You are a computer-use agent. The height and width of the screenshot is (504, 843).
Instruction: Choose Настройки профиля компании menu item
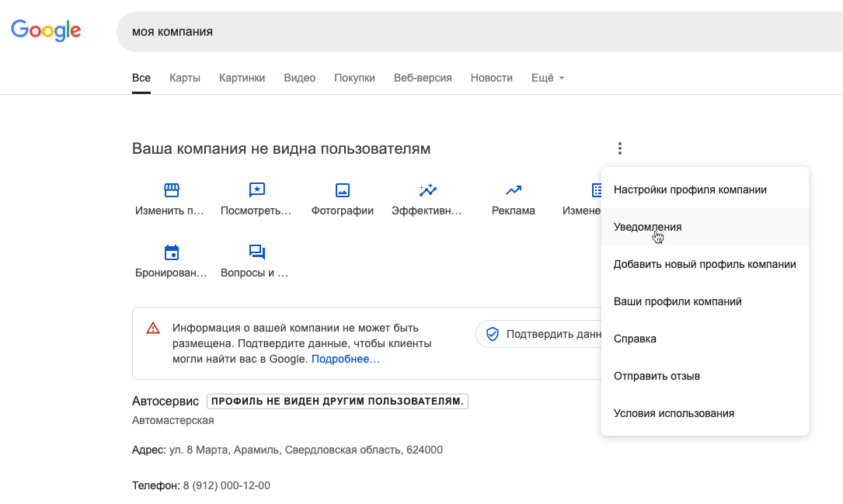(x=705, y=189)
